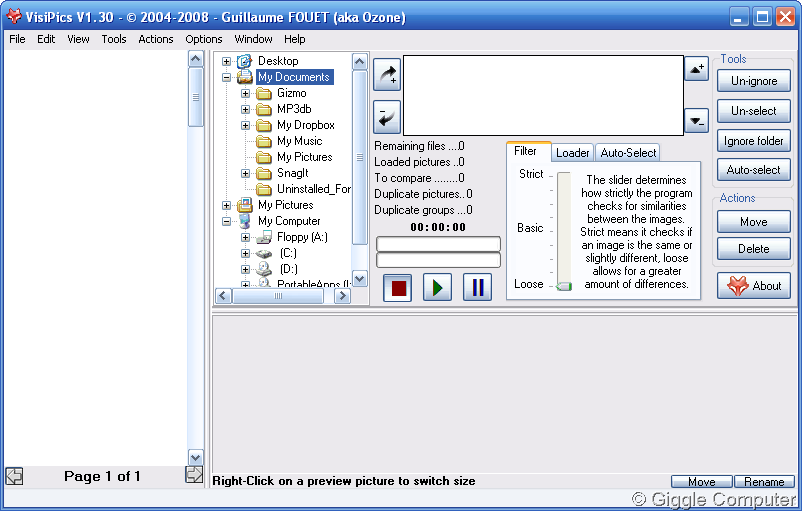This screenshot has width=802, height=511.
Task: Click the move-up plus arrow beside folder list
Action: coord(697,69)
